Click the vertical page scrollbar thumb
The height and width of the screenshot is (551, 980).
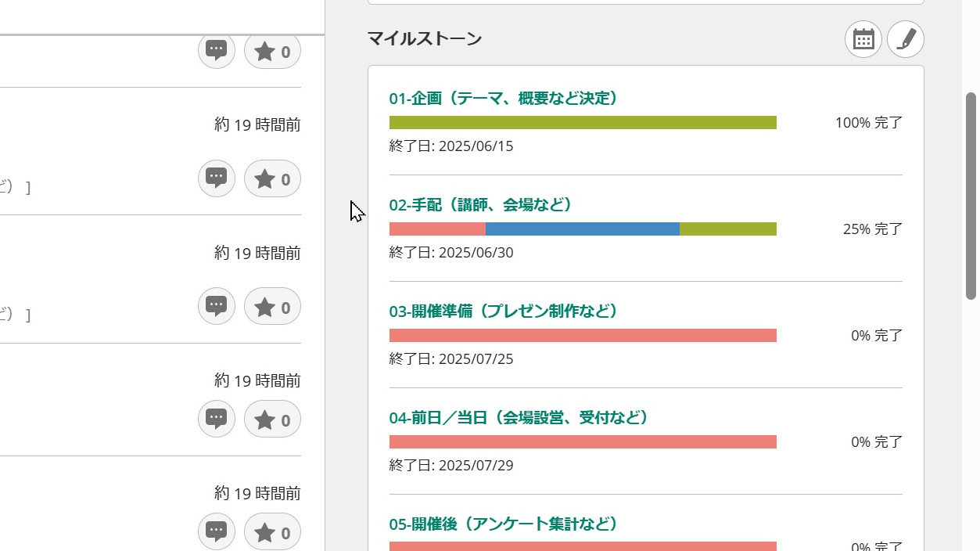click(971, 196)
